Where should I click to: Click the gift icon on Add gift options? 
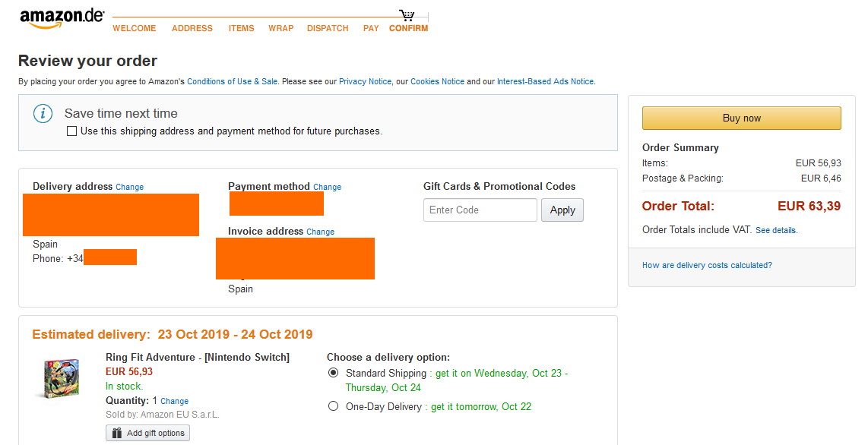pos(116,433)
